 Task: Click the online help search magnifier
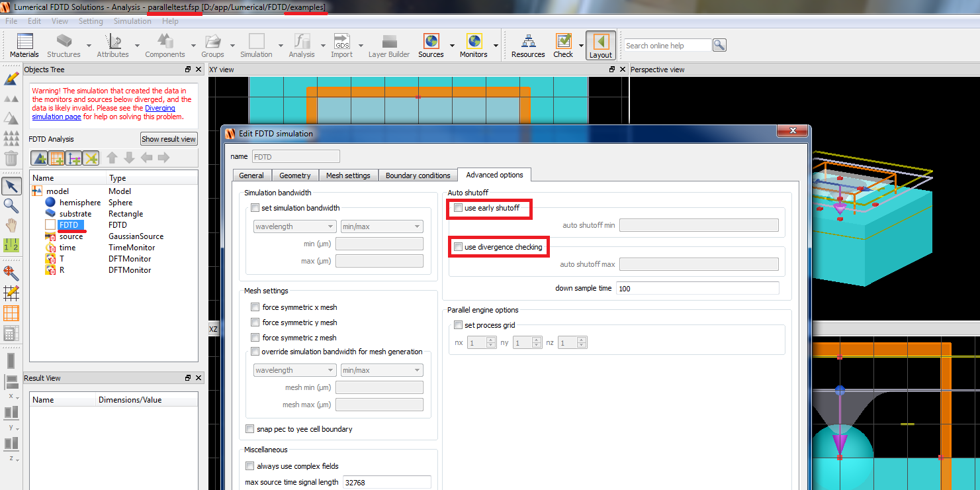[719, 45]
